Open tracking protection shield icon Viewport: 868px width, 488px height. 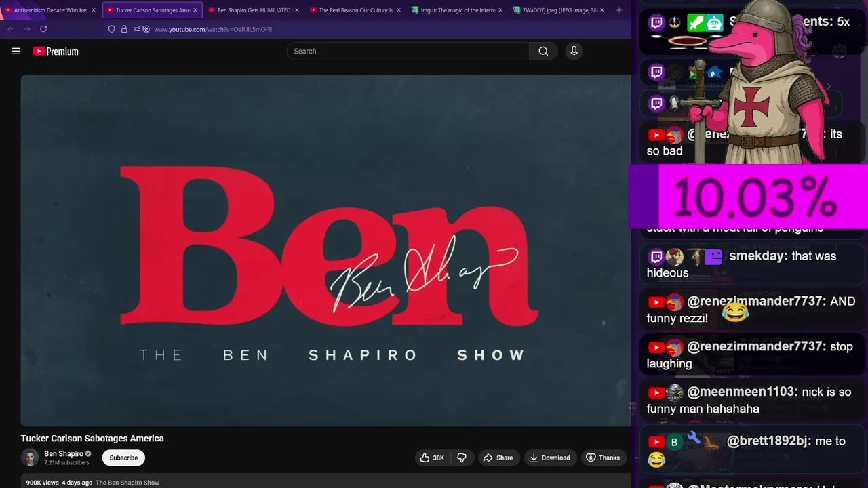[x=112, y=29]
